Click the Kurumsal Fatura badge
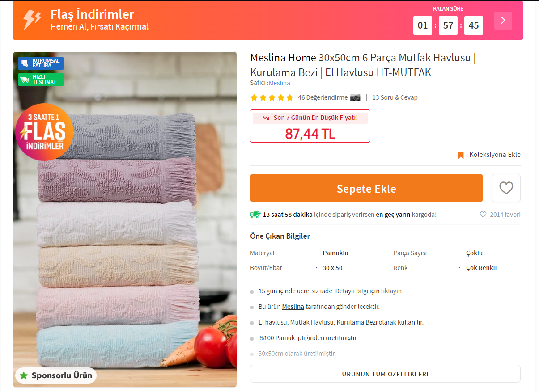This screenshot has height=392, width=539. (41, 63)
